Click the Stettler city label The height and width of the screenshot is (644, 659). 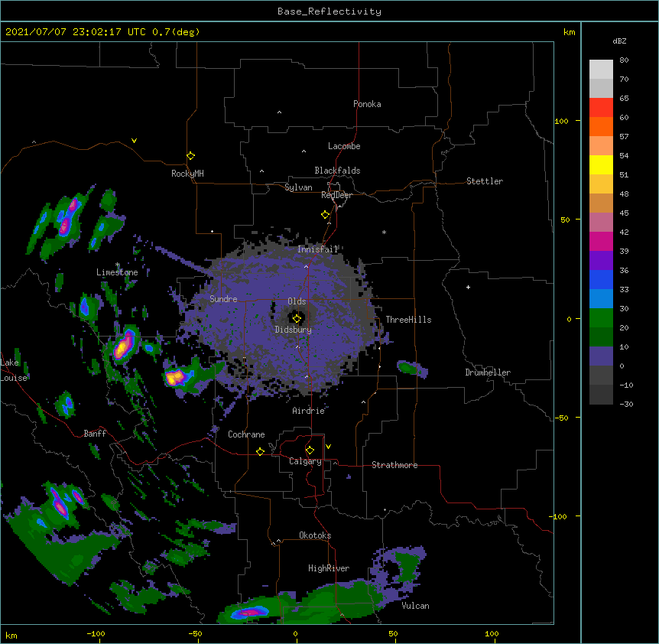[x=485, y=181]
